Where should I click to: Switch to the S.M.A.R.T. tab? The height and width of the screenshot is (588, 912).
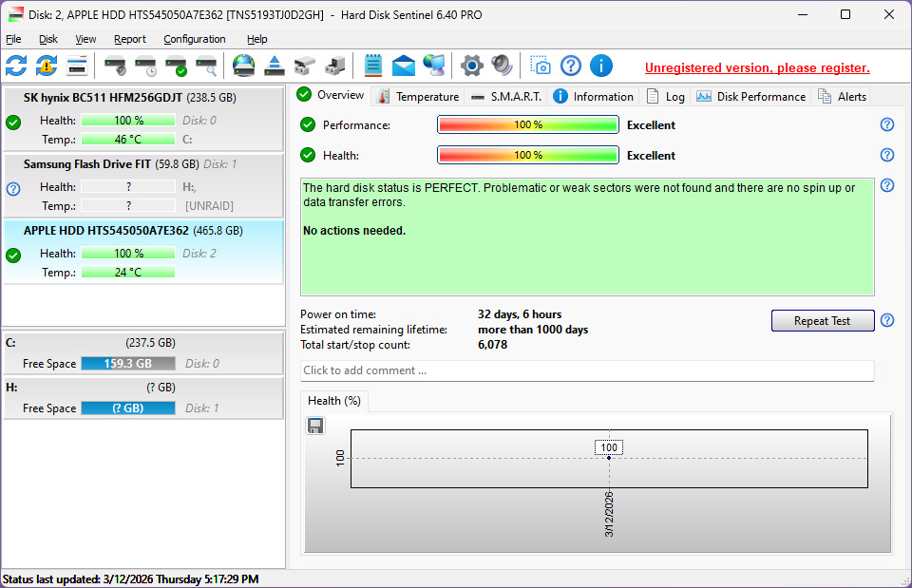506,97
